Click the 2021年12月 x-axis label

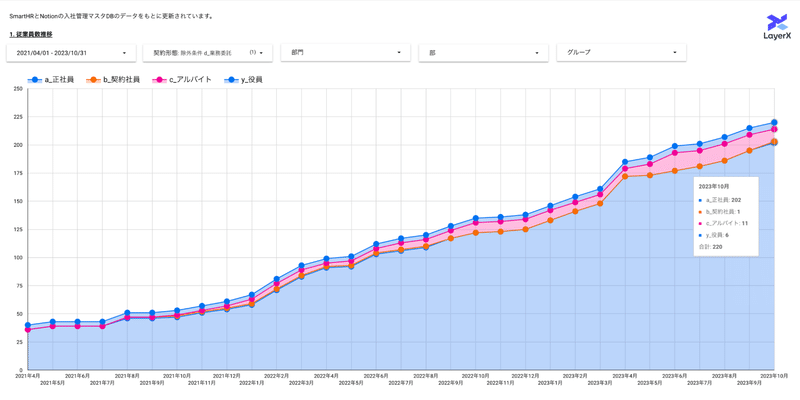pos(227,376)
